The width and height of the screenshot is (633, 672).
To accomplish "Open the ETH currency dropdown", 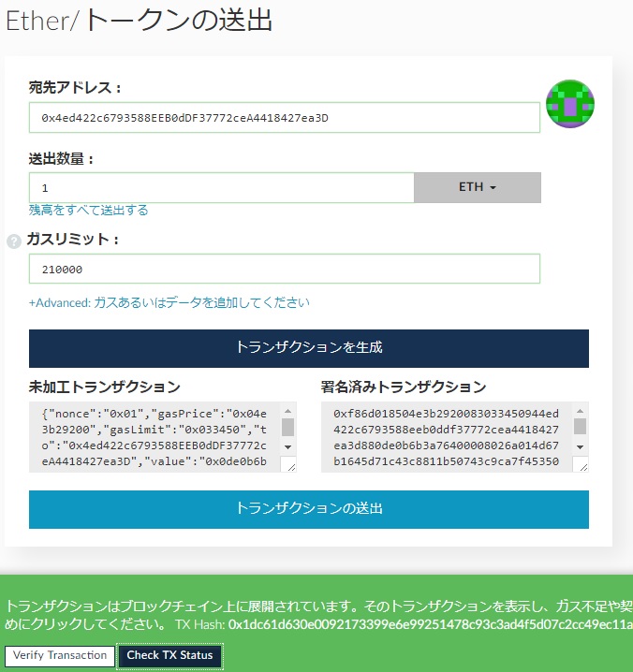I will (478, 187).
